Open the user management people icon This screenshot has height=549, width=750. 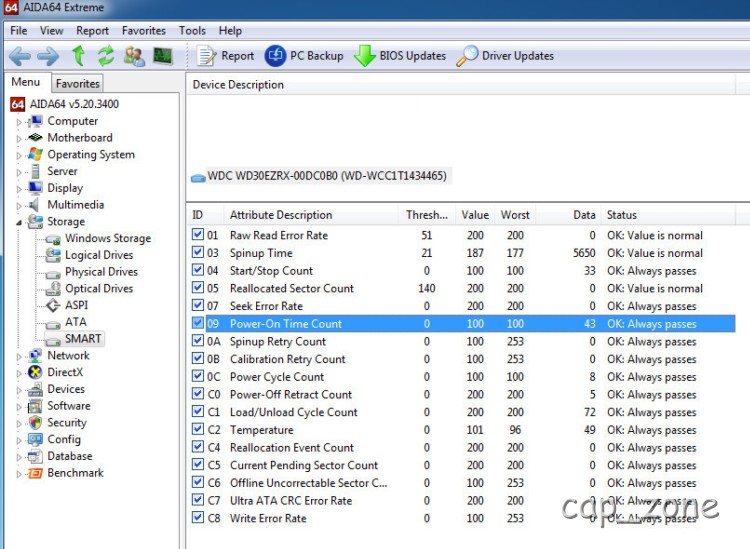point(134,56)
